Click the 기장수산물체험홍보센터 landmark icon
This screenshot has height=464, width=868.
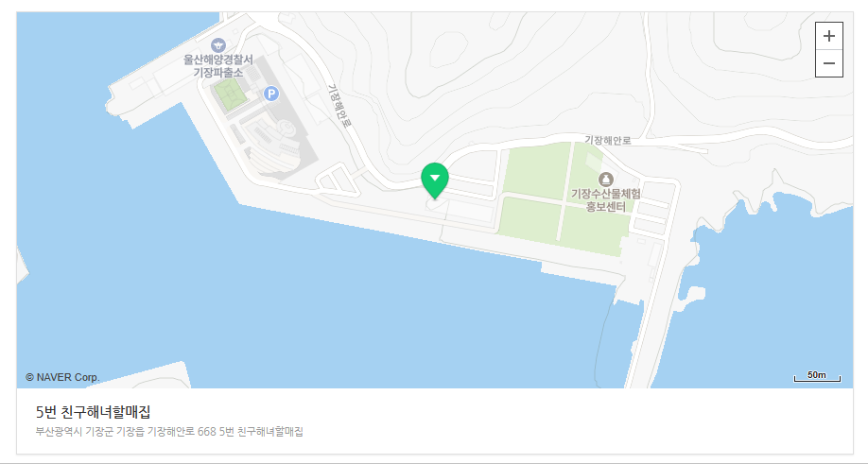[x=605, y=180]
